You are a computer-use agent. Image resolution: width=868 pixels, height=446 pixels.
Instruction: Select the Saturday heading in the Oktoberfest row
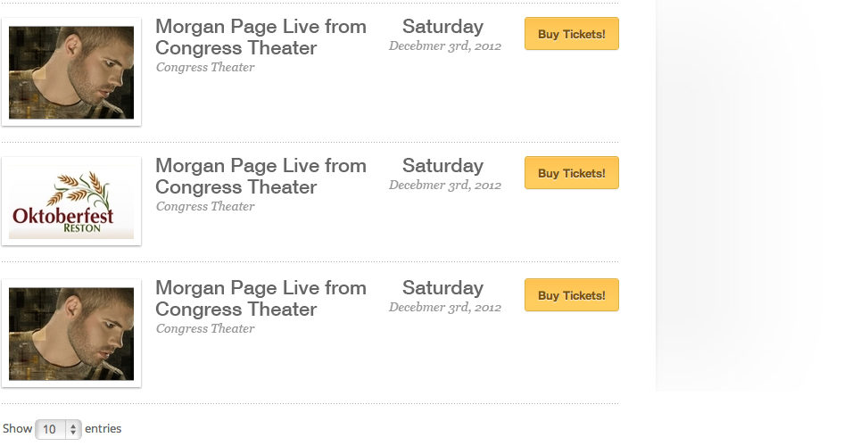click(x=442, y=165)
